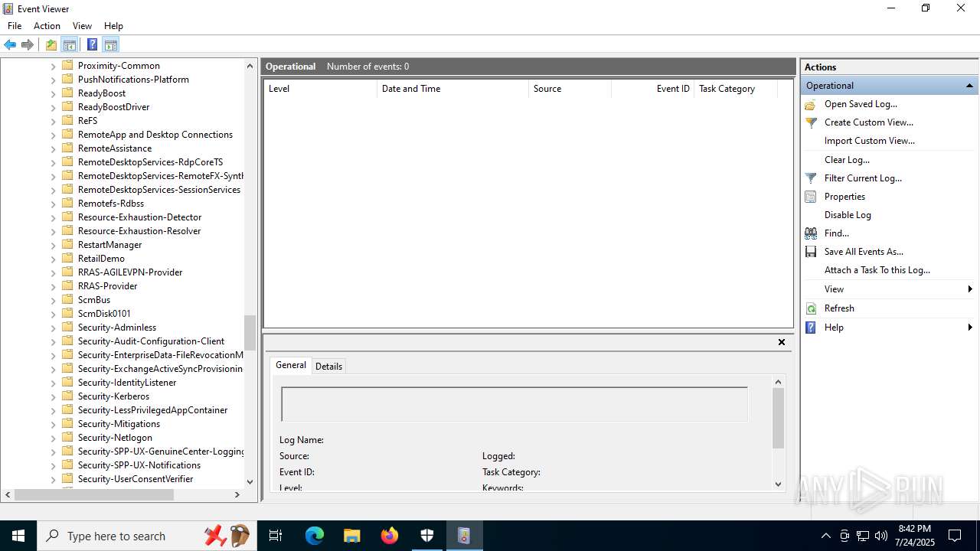This screenshot has height=551, width=980.
Task: Expand the Proximity-Common tree node
Action: point(54,66)
